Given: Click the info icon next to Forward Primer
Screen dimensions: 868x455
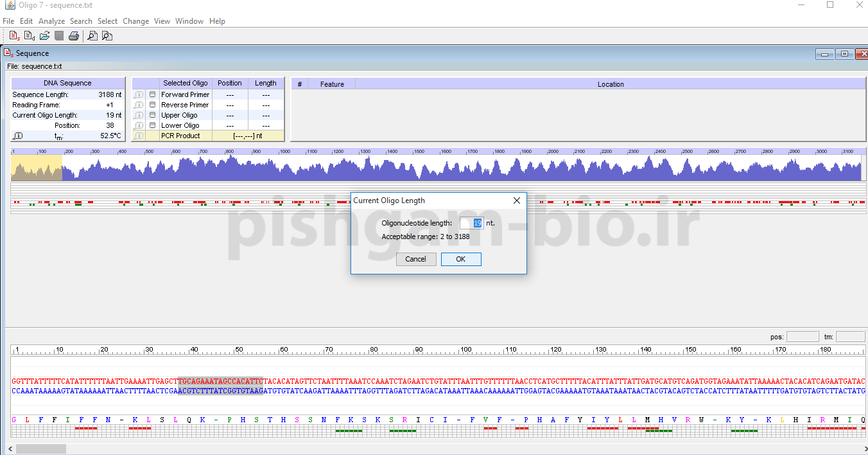Looking at the screenshot, I should pyautogui.click(x=139, y=94).
